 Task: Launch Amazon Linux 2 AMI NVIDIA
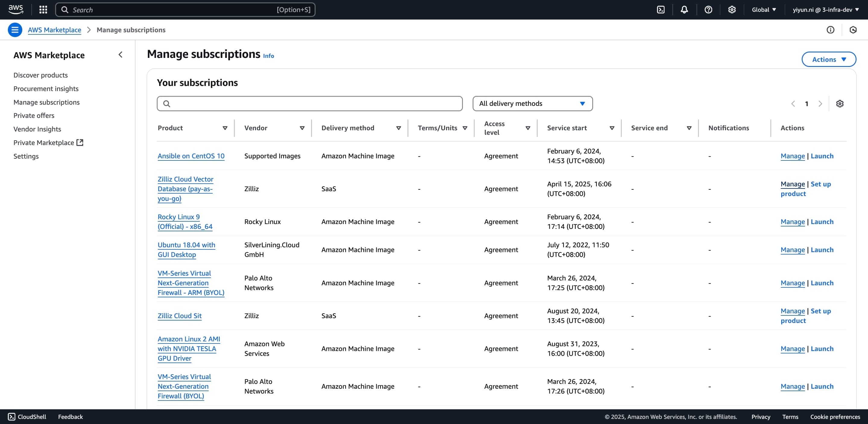(822, 349)
